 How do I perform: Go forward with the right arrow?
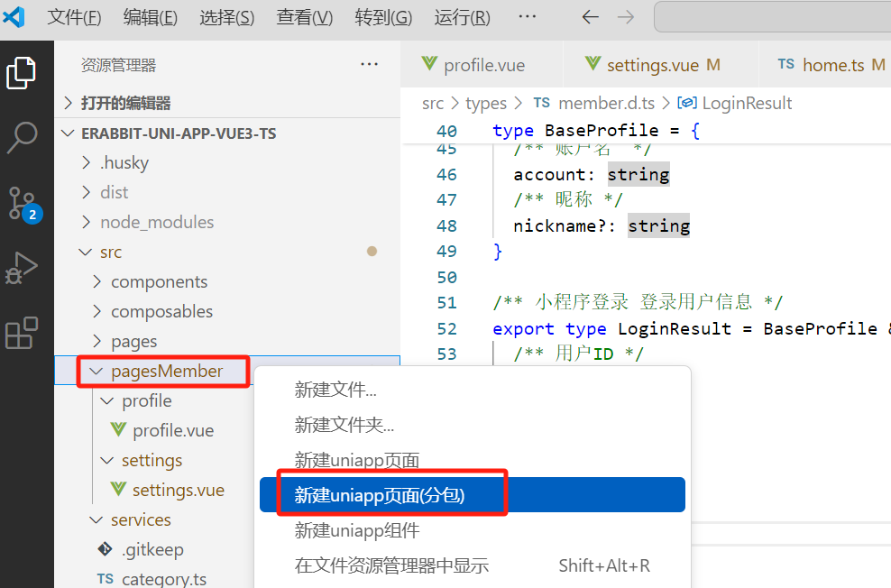tap(626, 17)
